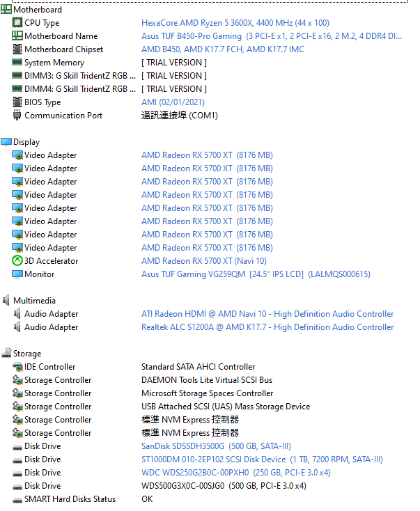Open the WDC WDS250G2B0C-00PXH0 link
420x511 pixels.
click(x=235, y=473)
